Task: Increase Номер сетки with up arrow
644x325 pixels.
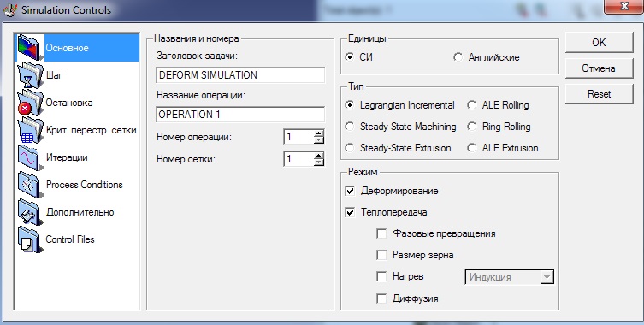Action: click(319, 156)
